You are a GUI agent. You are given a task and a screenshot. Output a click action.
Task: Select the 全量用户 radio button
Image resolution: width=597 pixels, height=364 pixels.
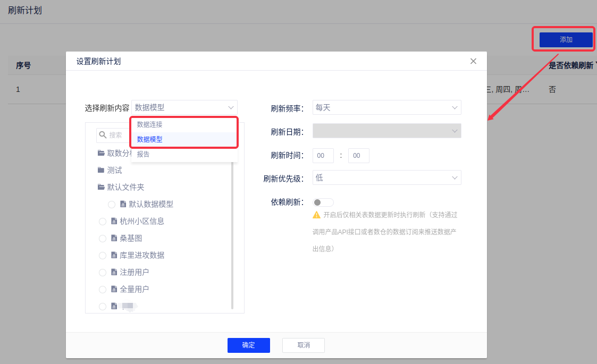(103, 290)
